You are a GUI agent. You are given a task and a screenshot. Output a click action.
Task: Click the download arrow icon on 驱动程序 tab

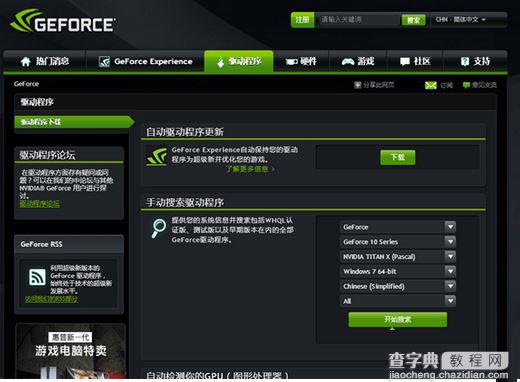(220, 62)
